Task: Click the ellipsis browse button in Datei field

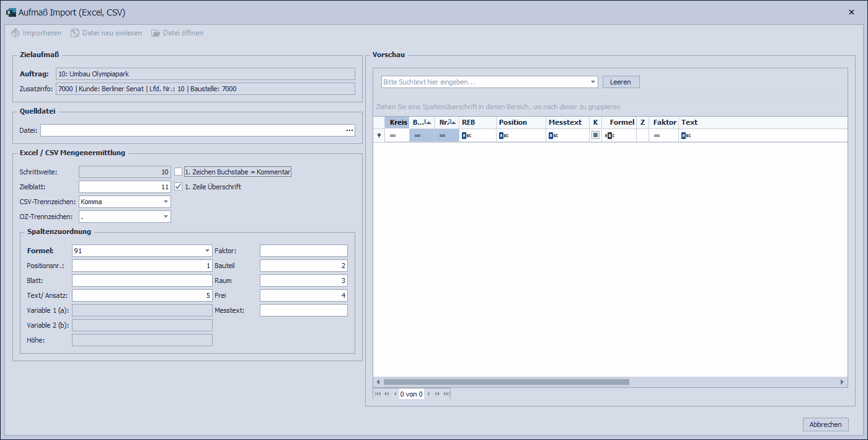Action: (x=350, y=130)
